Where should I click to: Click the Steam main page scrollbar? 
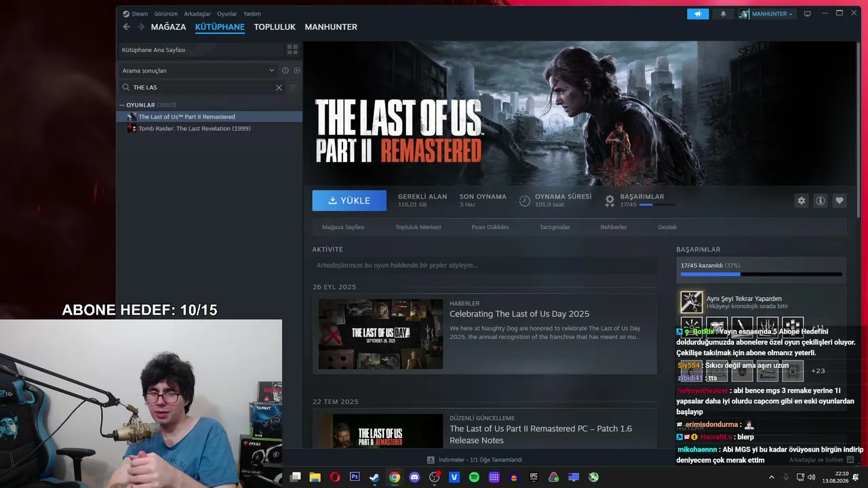859,129
